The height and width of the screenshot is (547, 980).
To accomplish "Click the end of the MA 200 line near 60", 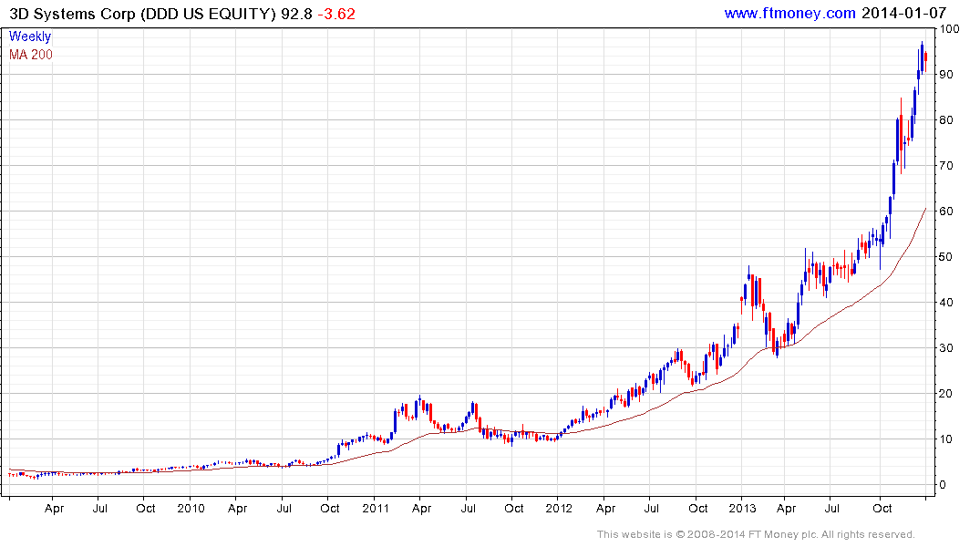I will [925, 210].
